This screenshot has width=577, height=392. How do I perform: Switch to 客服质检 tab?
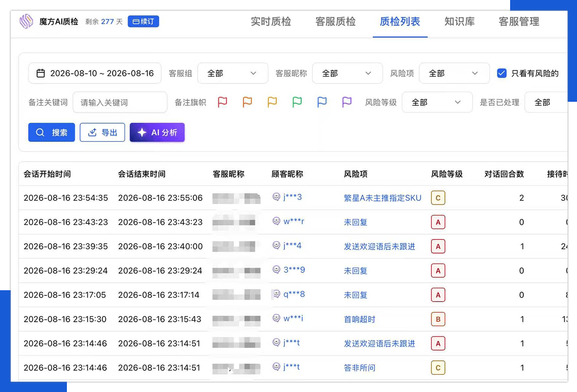pyautogui.click(x=335, y=22)
